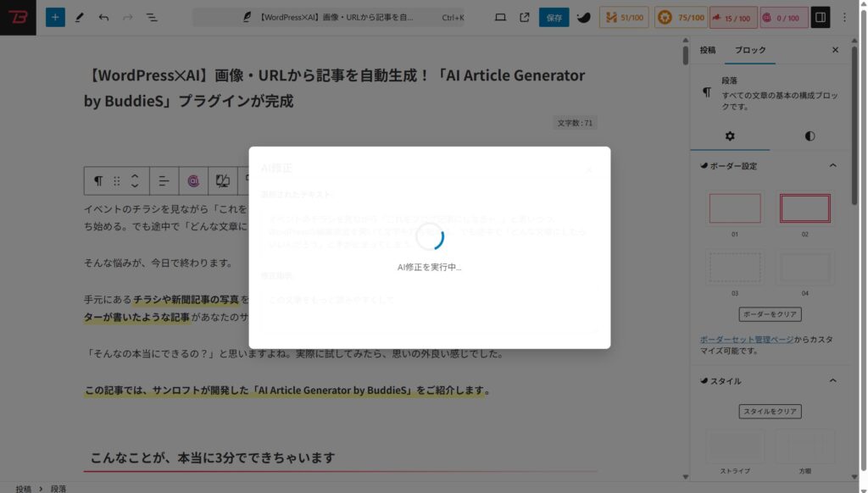Open the document overview list icon
This screenshot has width=868, height=493.
151,18
